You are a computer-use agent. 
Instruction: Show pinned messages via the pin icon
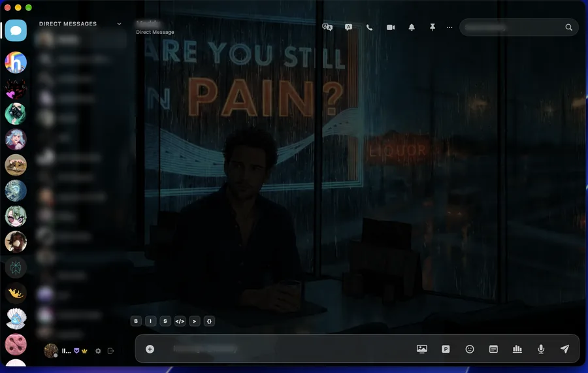pyautogui.click(x=433, y=27)
